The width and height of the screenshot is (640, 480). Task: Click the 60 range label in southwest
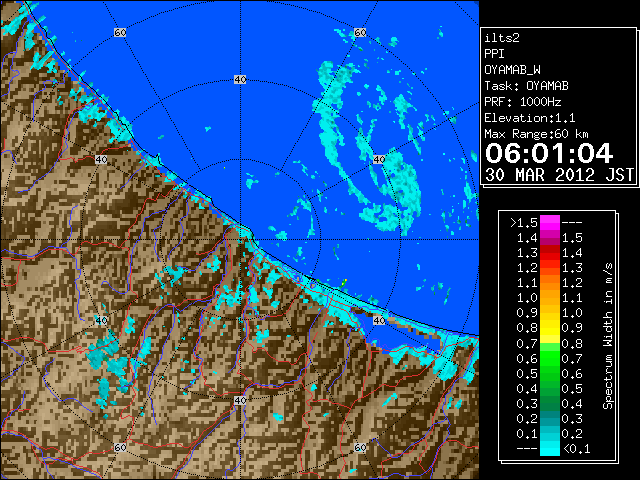pos(120,448)
